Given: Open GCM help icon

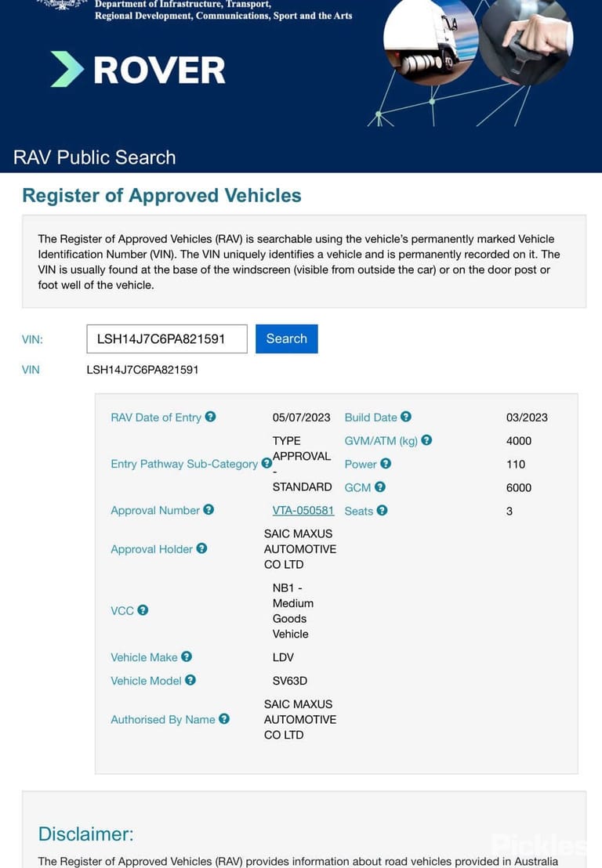Looking at the screenshot, I should coord(380,486).
